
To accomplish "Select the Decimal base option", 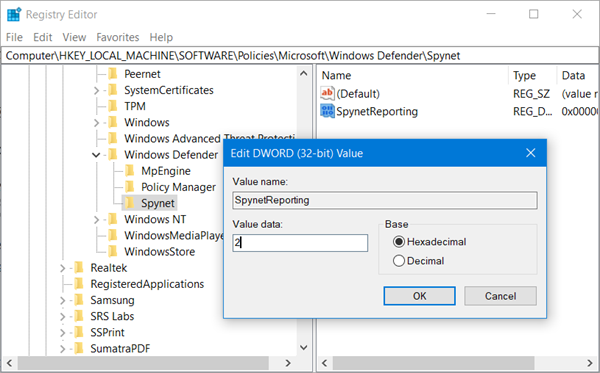I will [399, 261].
